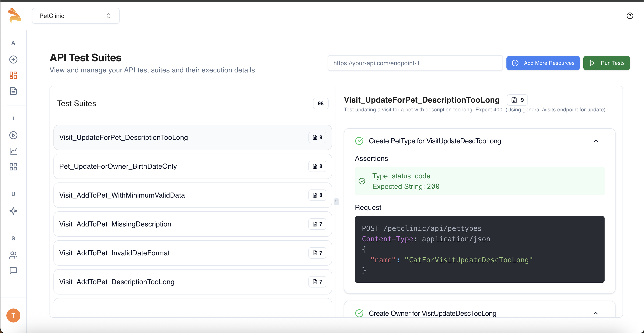The width and height of the screenshot is (644, 333).
Task: Click the Visit_UpdateForPet_DescriptionTooLong detail title
Action: [421, 100]
